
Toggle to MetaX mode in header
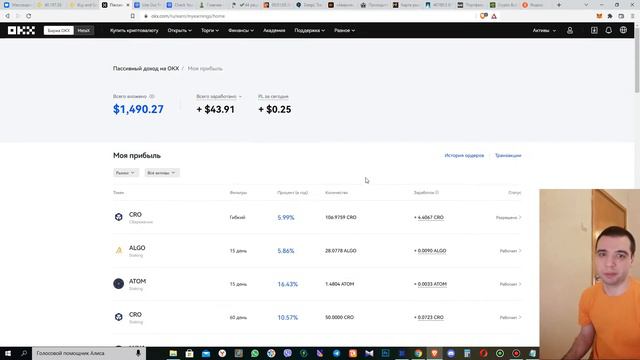click(x=84, y=31)
